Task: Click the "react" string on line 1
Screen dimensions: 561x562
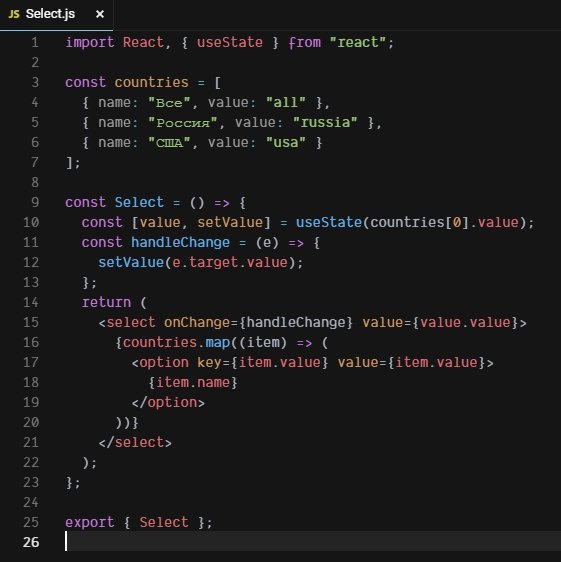Action: pos(357,43)
